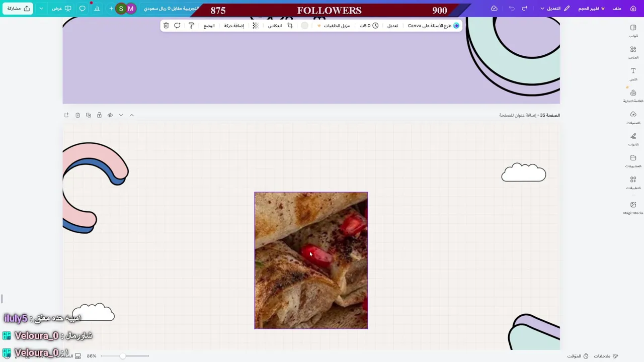Click the purple M user avatar
Image resolution: width=644 pixels, height=362 pixels.
click(131, 9)
